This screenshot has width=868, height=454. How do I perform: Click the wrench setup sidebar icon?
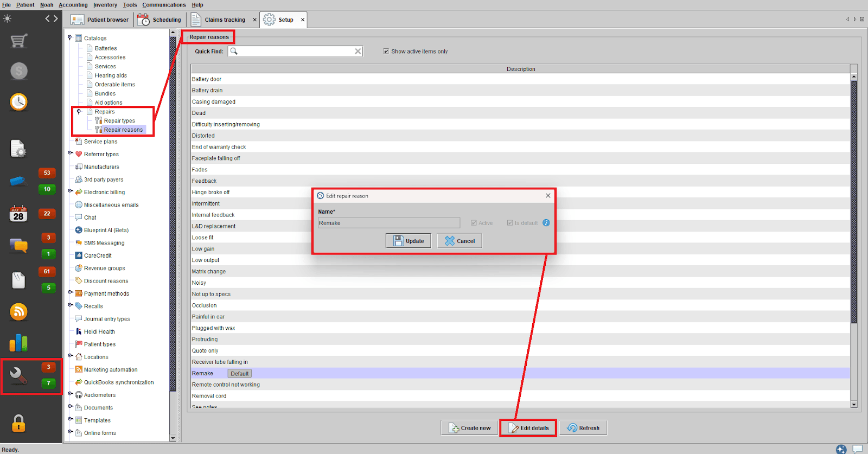tap(18, 375)
